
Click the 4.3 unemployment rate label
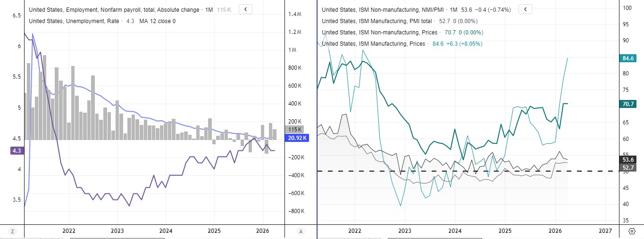16,151
